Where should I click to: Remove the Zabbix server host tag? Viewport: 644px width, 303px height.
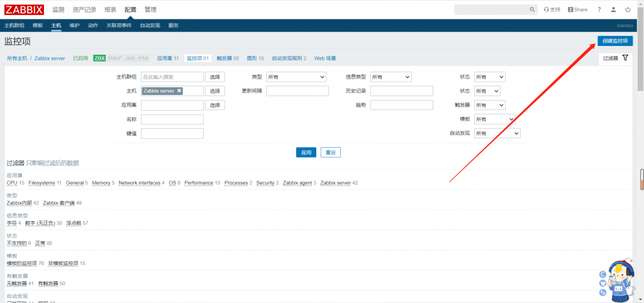click(x=179, y=91)
